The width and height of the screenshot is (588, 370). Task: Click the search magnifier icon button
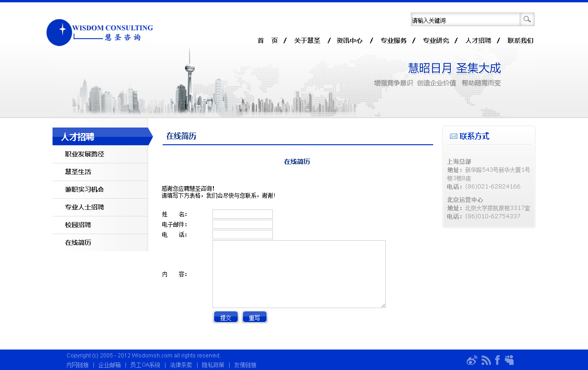tap(527, 20)
